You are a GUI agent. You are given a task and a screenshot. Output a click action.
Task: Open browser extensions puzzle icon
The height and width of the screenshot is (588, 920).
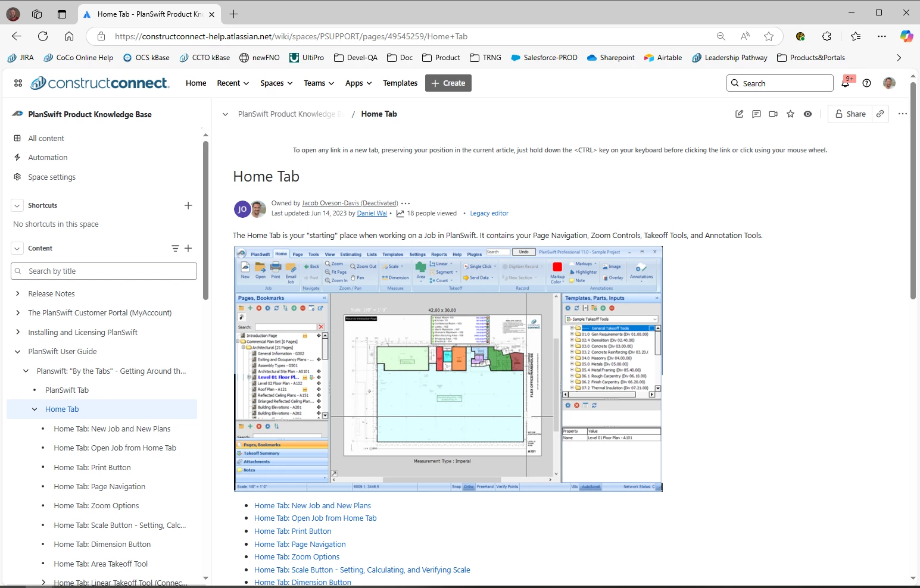(x=827, y=36)
